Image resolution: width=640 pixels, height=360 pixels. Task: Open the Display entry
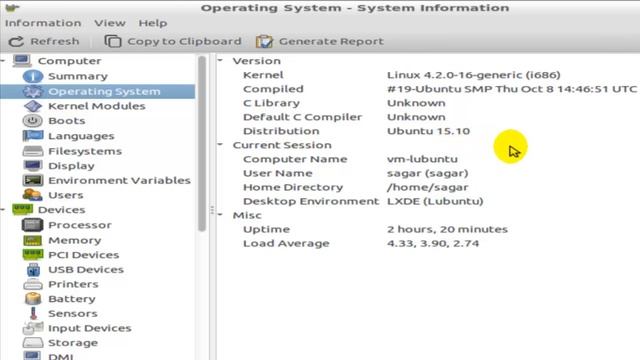(x=71, y=166)
